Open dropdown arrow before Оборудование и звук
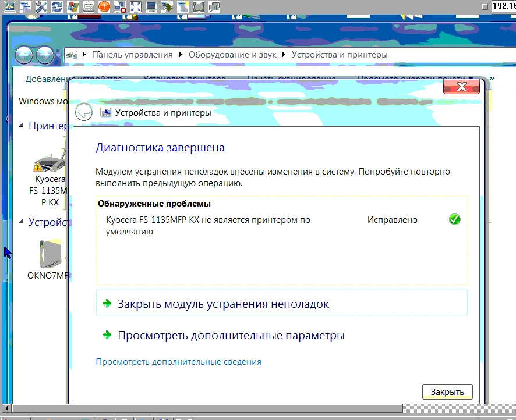516x420 pixels. [x=181, y=55]
